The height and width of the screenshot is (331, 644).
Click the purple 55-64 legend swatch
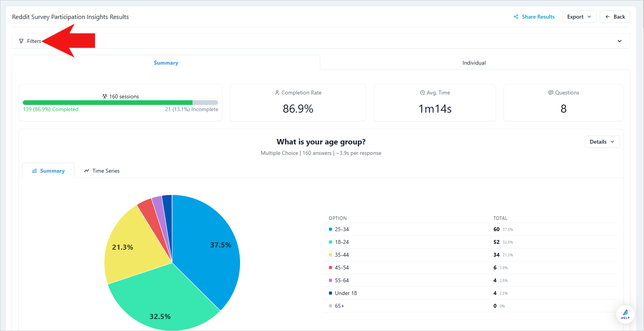click(x=331, y=280)
